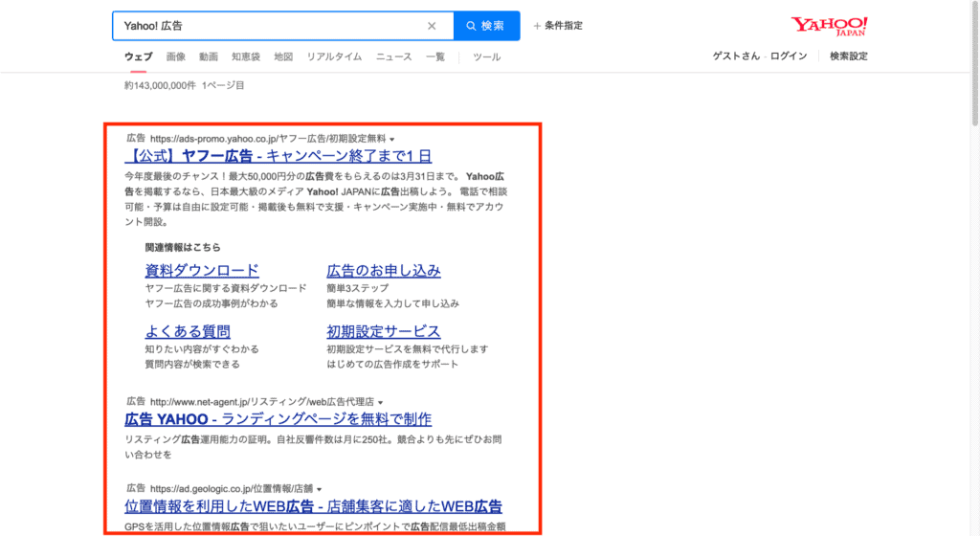Open the 一覧 tab
The height and width of the screenshot is (536, 980).
[435, 56]
